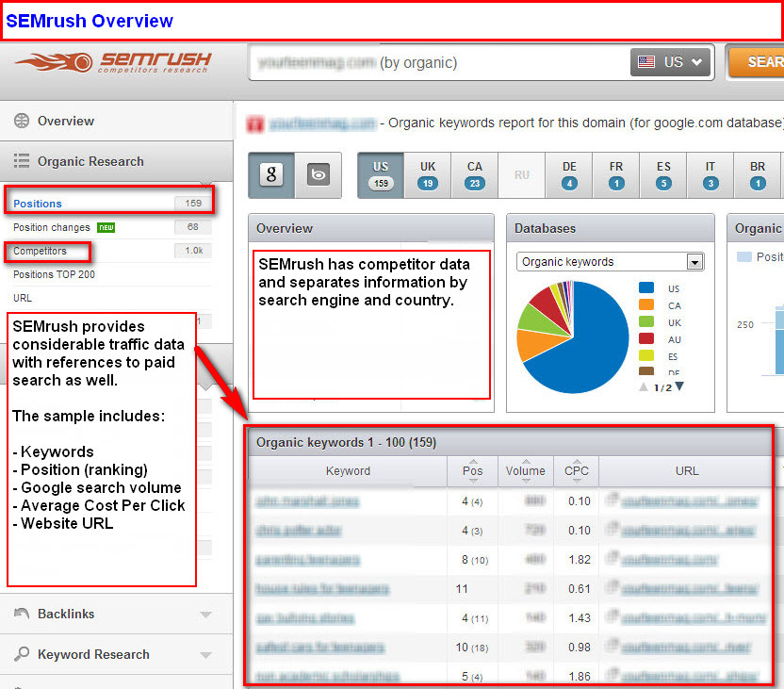Click the keyword link in the 0.61 CPC row
The height and width of the screenshot is (689, 784).
[x=322, y=589]
